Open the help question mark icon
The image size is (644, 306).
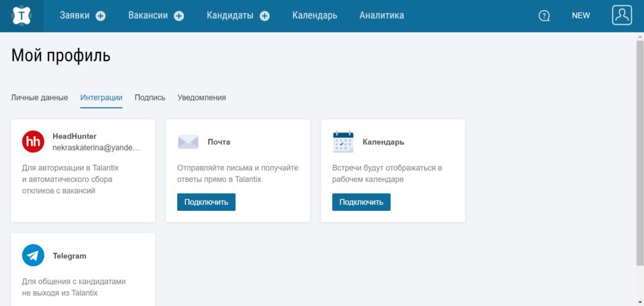(x=544, y=16)
